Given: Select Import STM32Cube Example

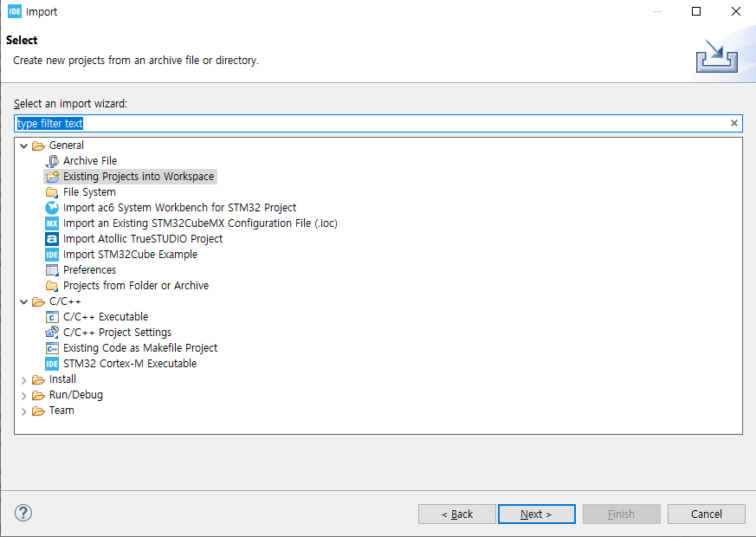Looking at the screenshot, I should point(130,255).
